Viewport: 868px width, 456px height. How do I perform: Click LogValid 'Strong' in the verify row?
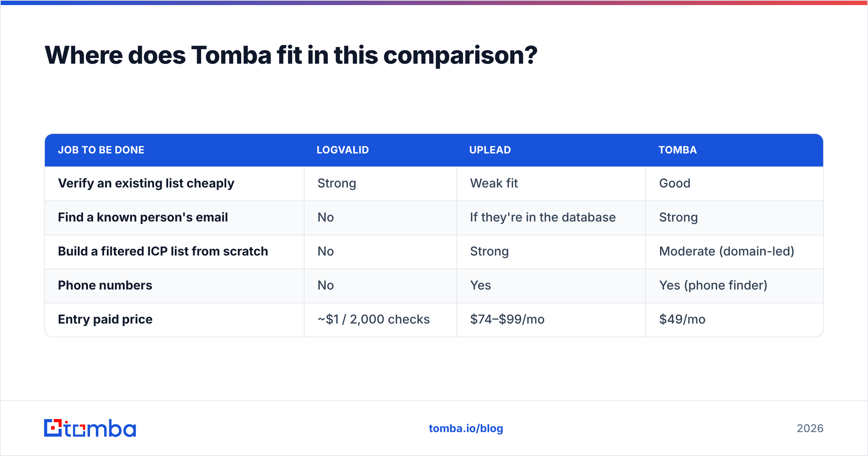pyautogui.click(x=337, y=183)
